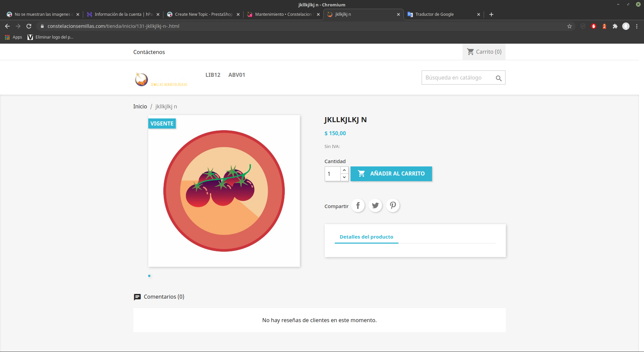Close the 'Información de la cuenta' tab
The width and height of the screenshot is (644, 352).
(x=158, y=14)
